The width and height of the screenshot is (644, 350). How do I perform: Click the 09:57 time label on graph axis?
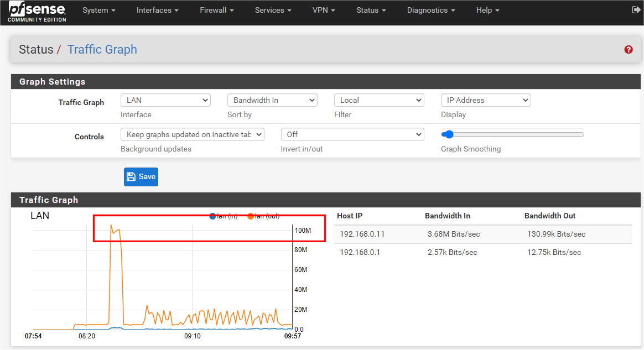click(293, 336)
